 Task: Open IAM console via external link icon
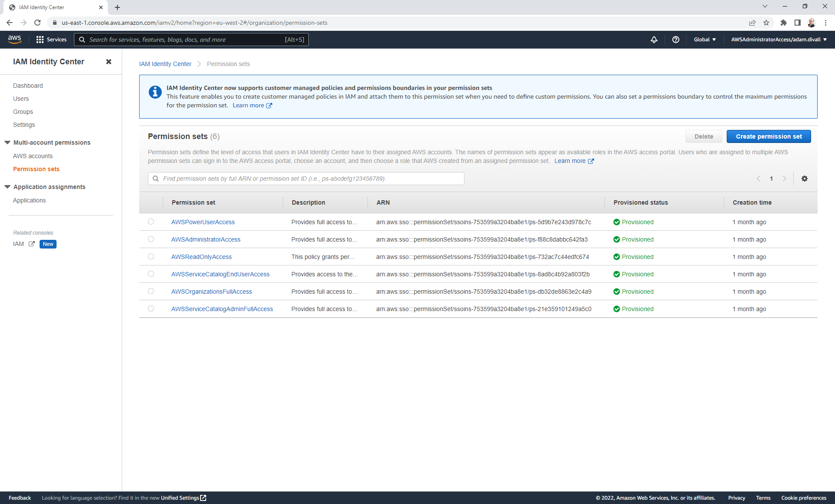(x=31, y=244)
